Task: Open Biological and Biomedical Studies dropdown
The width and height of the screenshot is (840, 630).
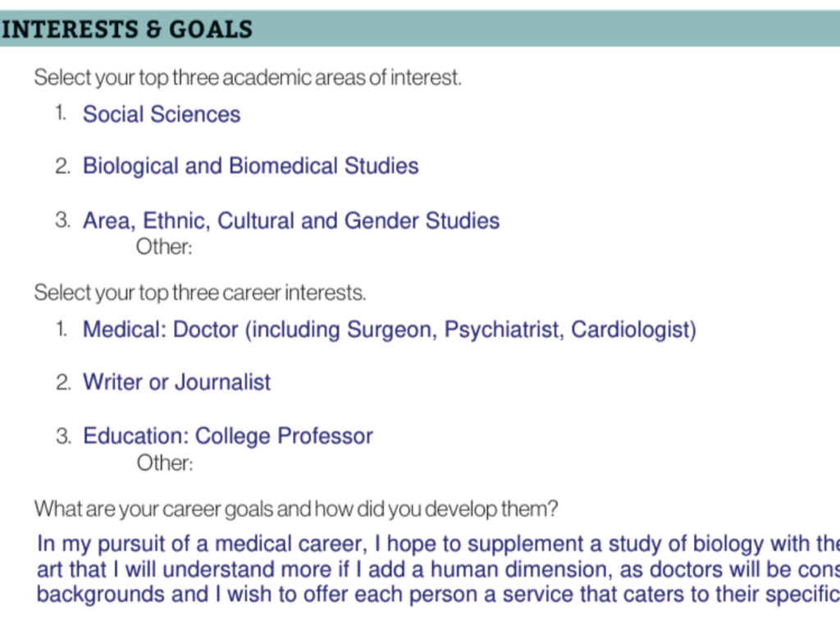Action: (250, 166)
